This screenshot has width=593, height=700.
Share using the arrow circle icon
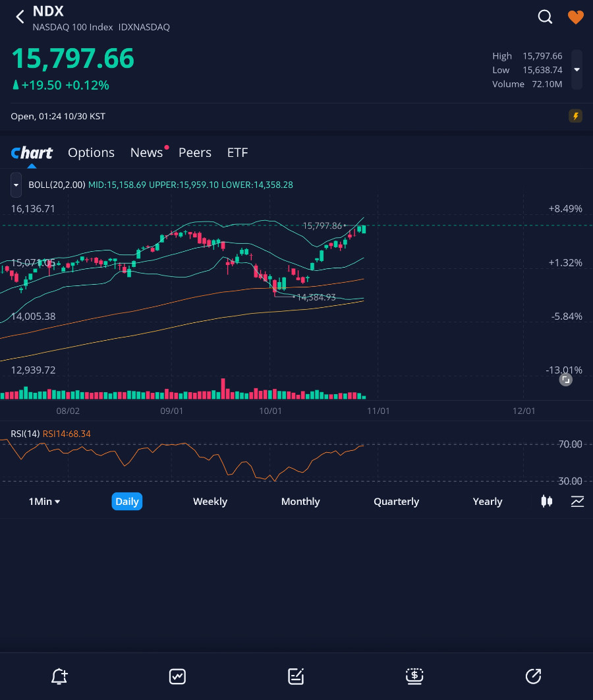[533, 676]
